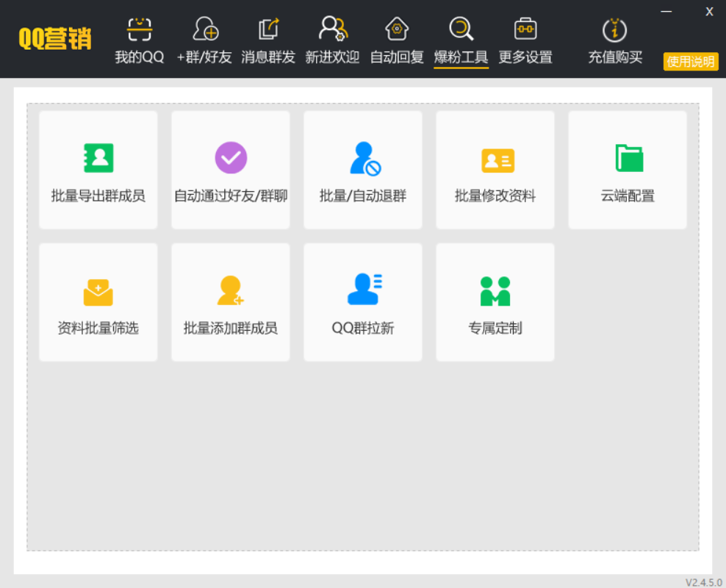This screenshot has width=726, height=588.
Task: Click the purple checkmark circle icon
Action: coord(231,158)
